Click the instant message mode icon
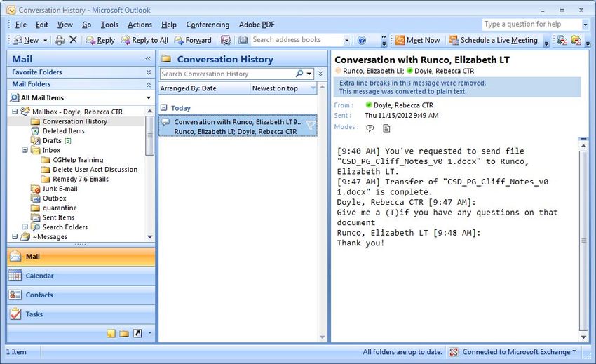The image size is (596, 364). pyautogui.click(x=370, y=128)
